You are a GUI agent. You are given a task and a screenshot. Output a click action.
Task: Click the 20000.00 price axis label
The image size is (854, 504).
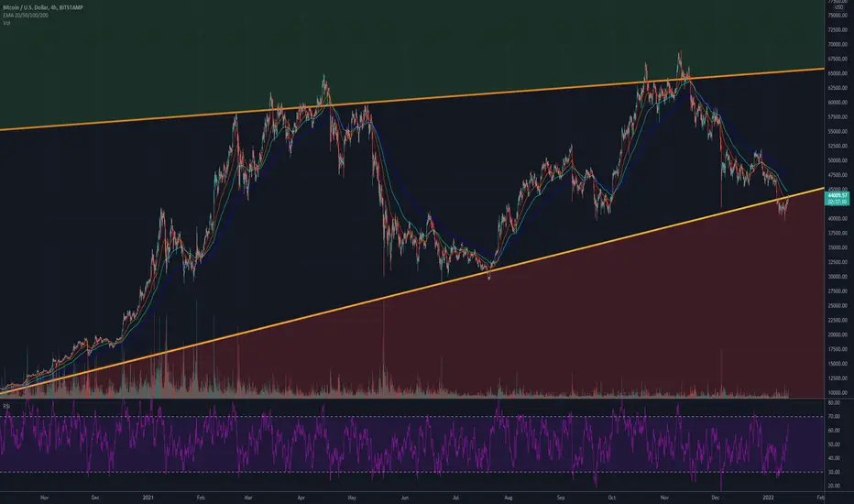(838, 334)
